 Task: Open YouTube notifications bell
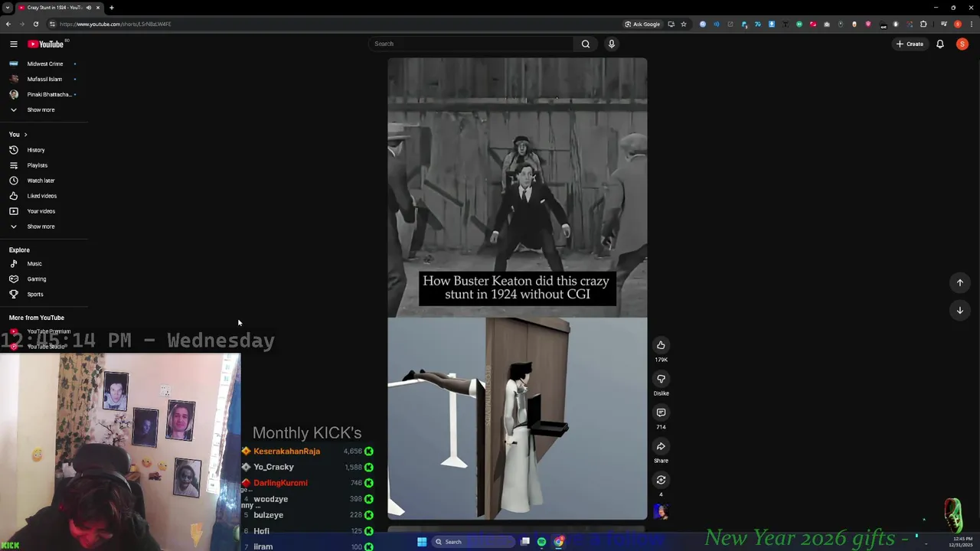pyautogui.click(x=940, y=44)
